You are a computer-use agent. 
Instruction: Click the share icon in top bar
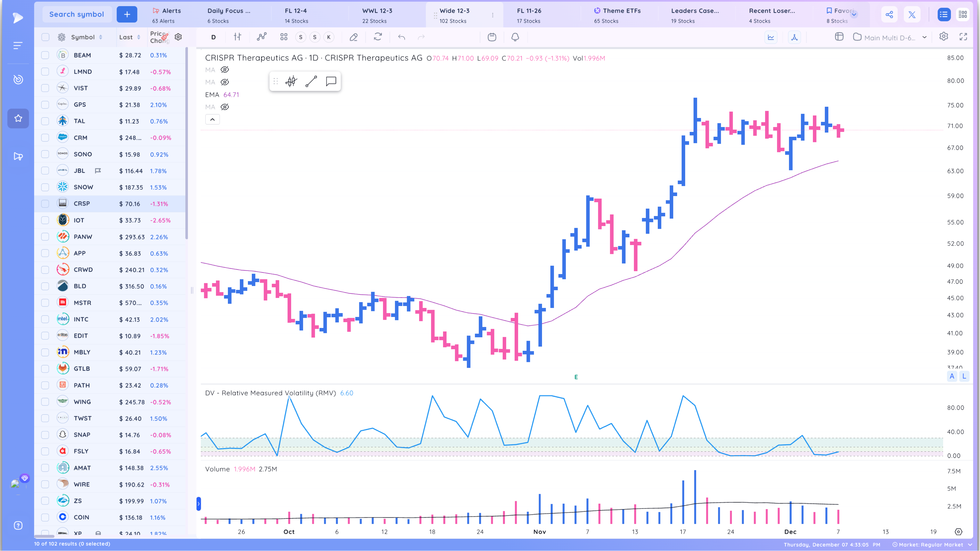point(889,14)
